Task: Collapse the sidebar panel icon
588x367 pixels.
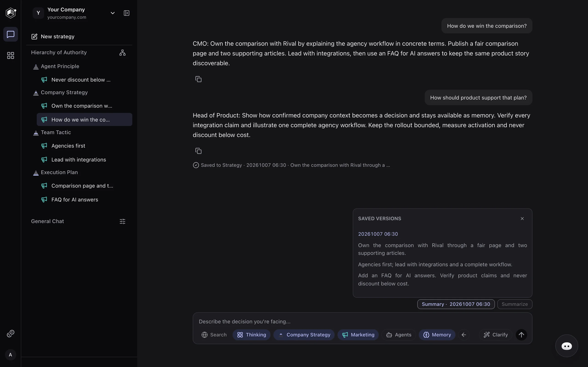Action: click(127, 13)
